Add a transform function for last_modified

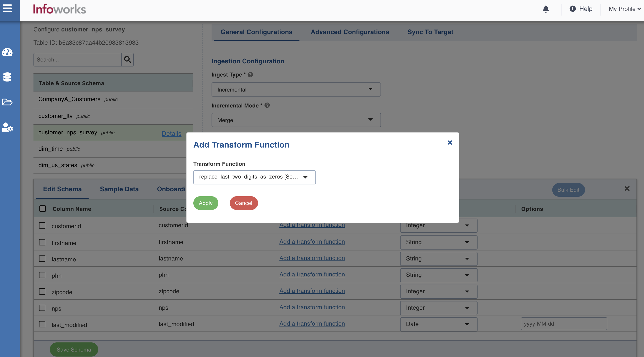[x=312, y=324]
